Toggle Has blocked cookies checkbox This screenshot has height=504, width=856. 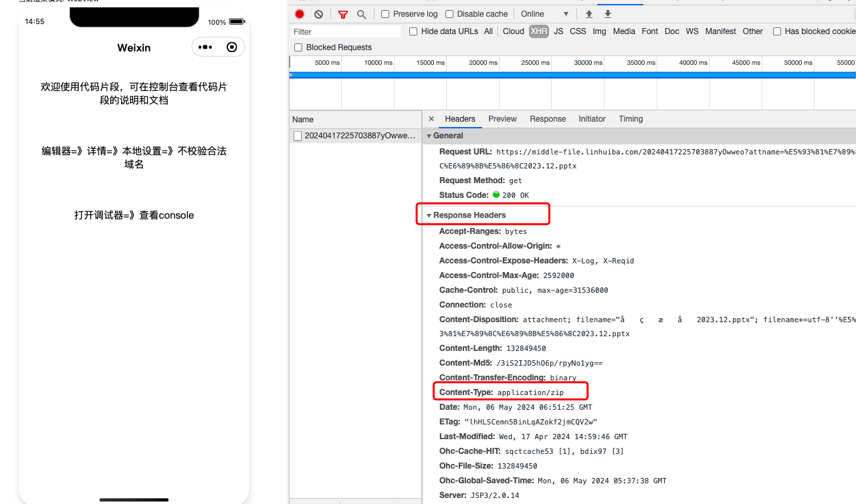tap(777, 31)
